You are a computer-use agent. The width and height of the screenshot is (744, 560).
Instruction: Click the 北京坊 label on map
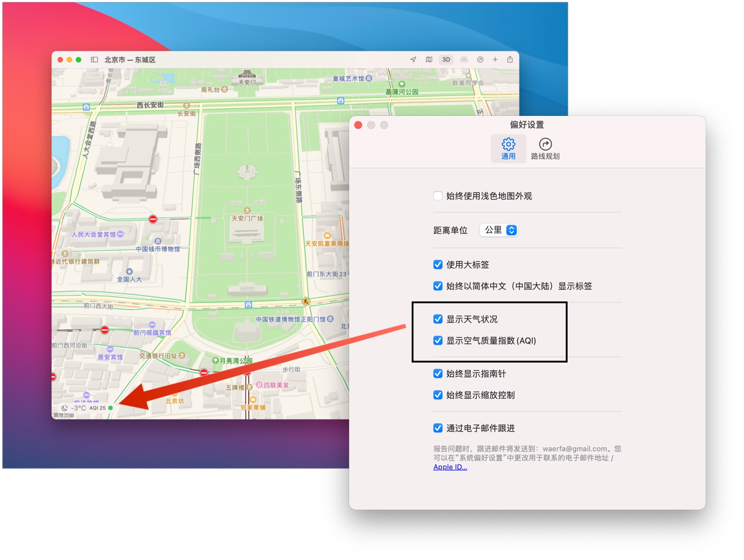[175, 401]
